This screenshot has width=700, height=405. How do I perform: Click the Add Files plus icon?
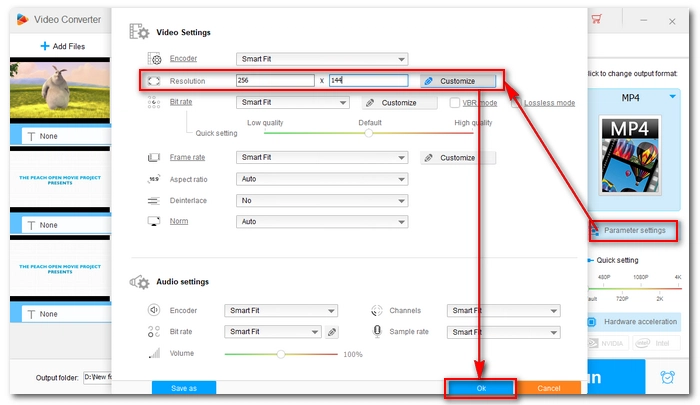[45, 46]
